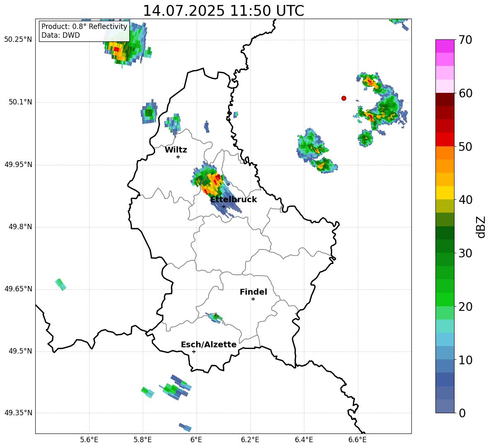Click the red dot radar location marker

[344, 98]
